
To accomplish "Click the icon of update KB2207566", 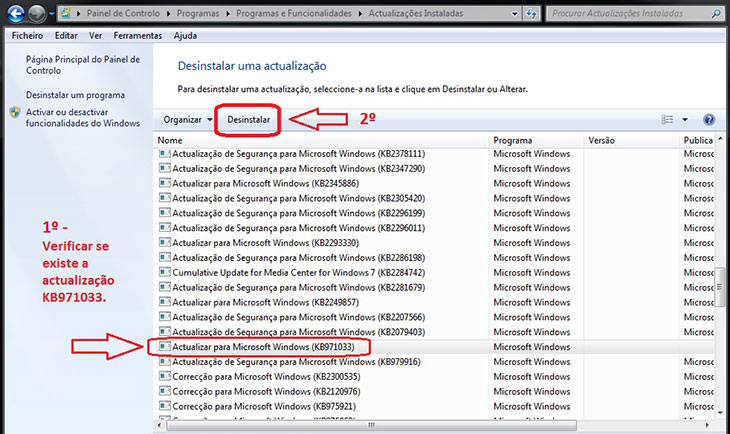I will coord(164,317).
